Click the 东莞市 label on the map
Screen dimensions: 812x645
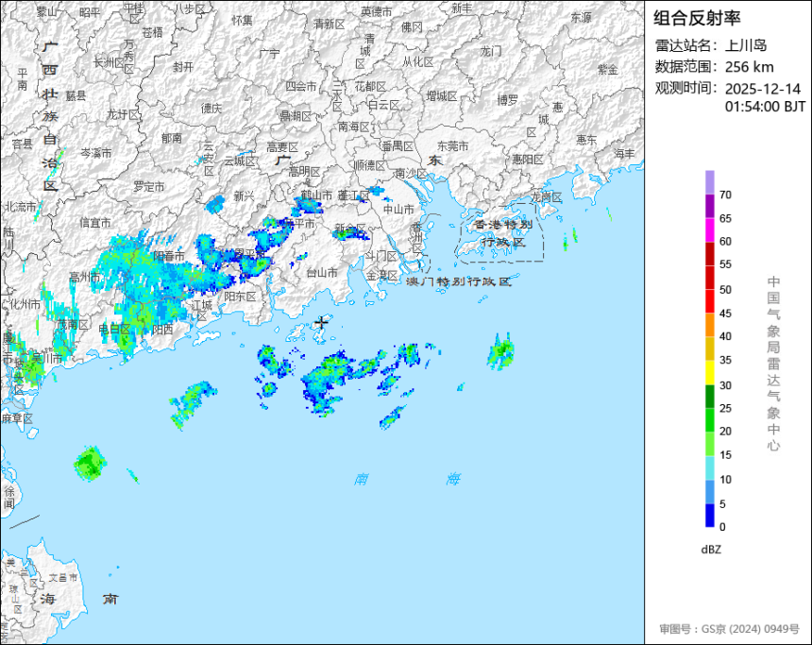452,146
